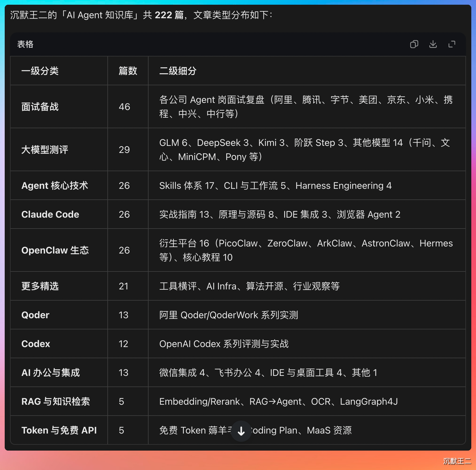The image size is (476, 470).
Task: Copy the table with the copy icon
Action: [x=414, y=44]
